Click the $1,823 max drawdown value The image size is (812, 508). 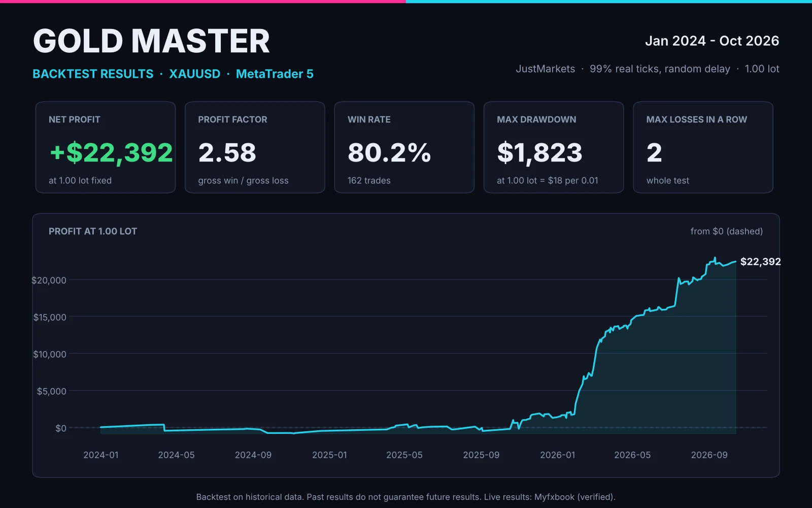tap(539, 152)
